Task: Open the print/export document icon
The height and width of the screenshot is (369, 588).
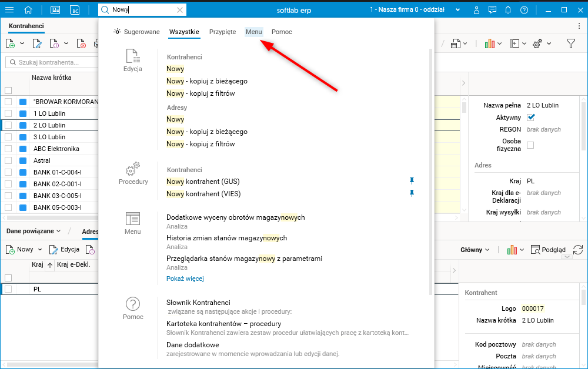Action: pyautogui.click(x=456, y=44)
